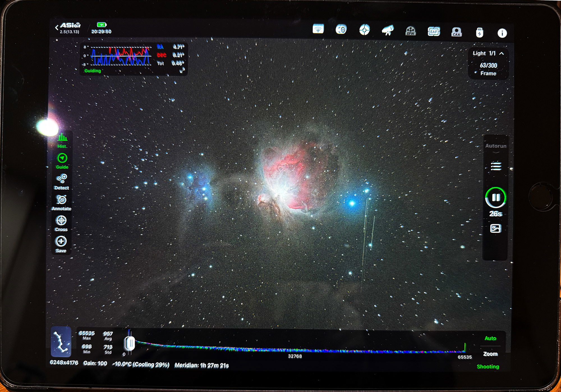Open main camera settings icon
This screenshot has height=392, width=561.
pos(341,29)
